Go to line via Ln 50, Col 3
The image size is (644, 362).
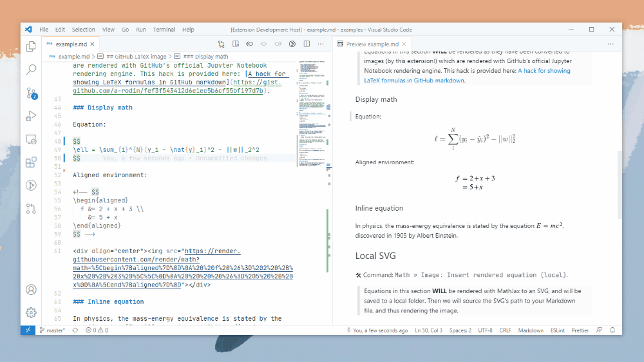[428, 330]
